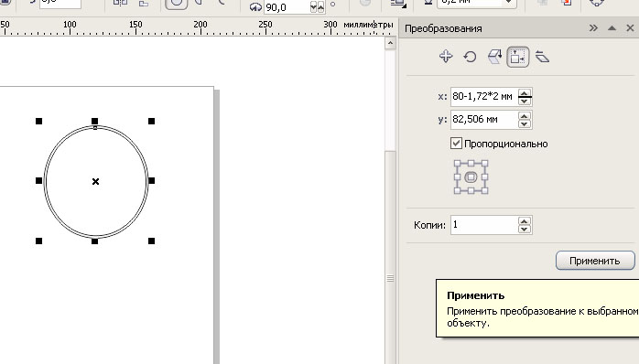Switch to the Skew transformation icon
Viewport: 639px width, 364px height.
point(542,57)
